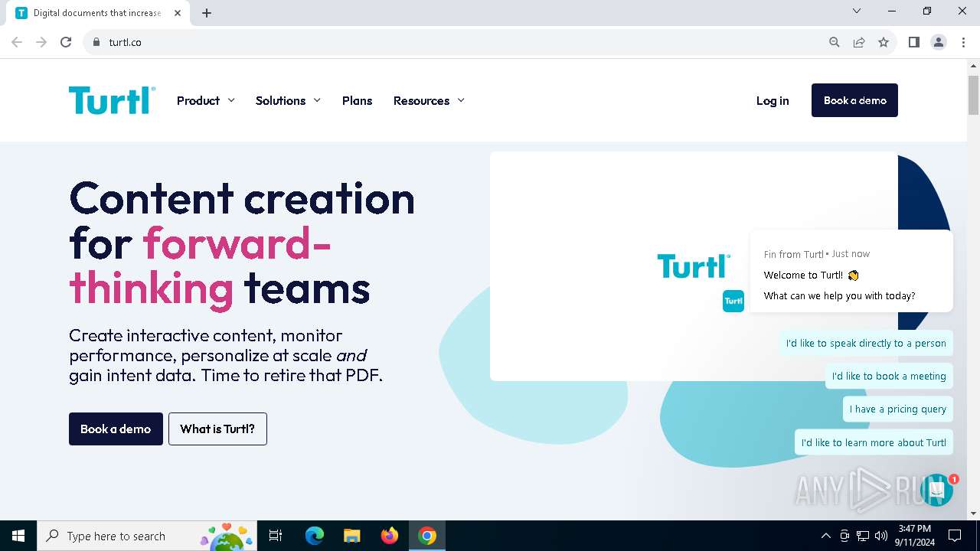Reload the page
Screen dimensions: 980x551
pyautogui.click(x=66, y=42)
